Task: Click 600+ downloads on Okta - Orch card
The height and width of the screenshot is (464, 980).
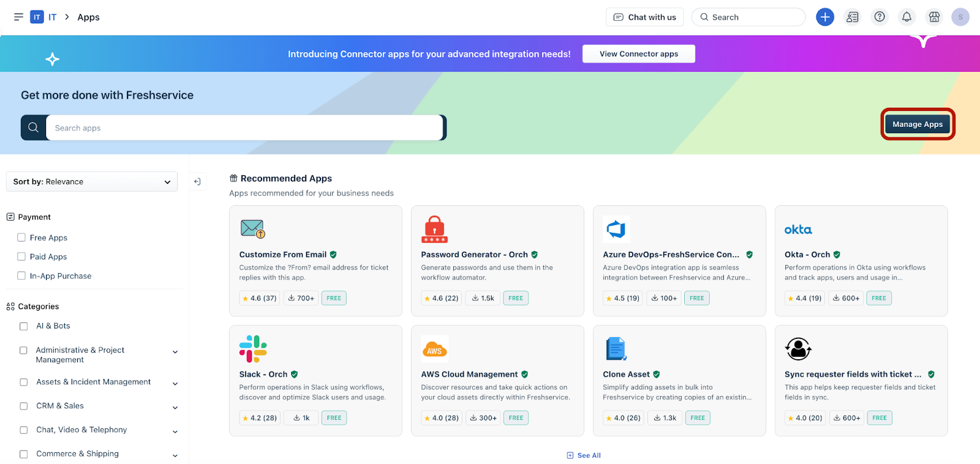Action: [846, 299]
